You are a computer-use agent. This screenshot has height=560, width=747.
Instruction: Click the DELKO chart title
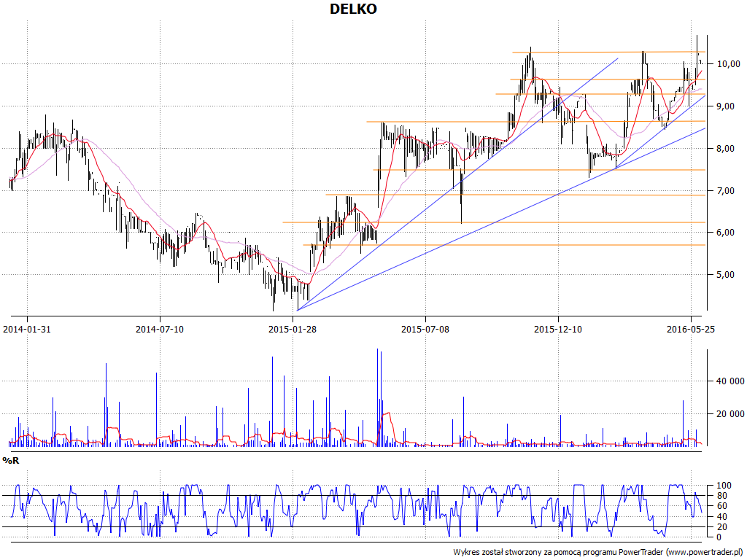[353, 9]
